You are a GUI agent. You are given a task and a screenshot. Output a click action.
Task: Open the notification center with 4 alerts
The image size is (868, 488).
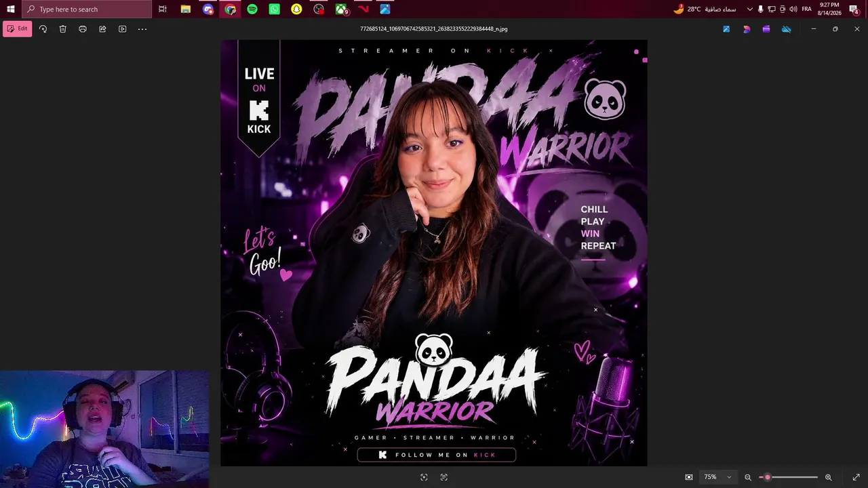[x=854, y=9]
